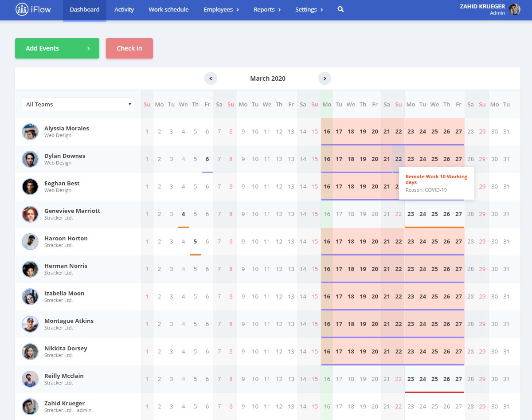Screen dimensions: 532x420
Task: Open Zahid Krueger admin profile avatar
Action: 515,9
